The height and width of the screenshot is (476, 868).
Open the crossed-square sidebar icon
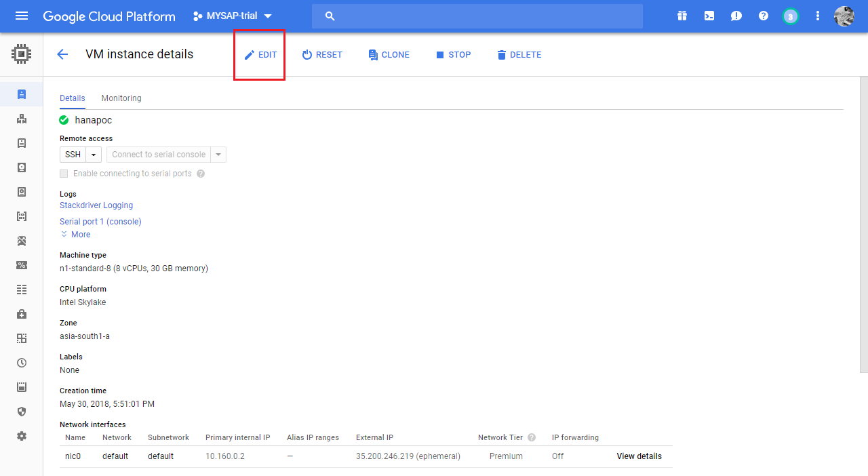pos(22,241)
